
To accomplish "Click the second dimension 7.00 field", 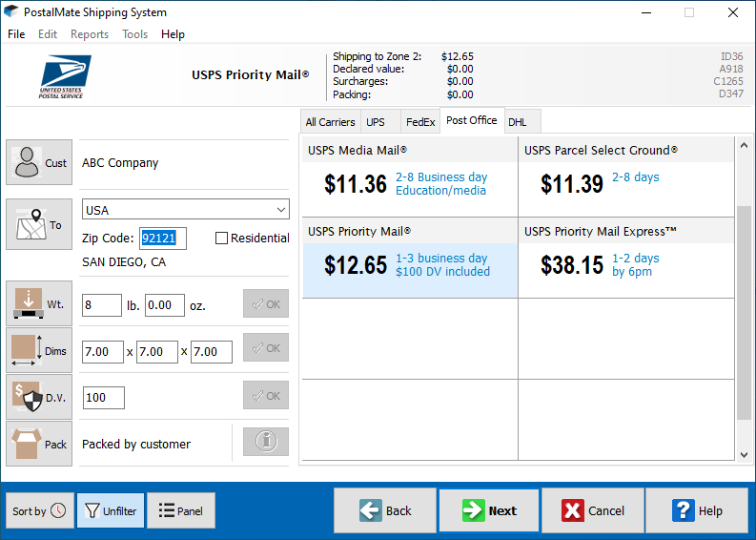I will click(157, 352).
